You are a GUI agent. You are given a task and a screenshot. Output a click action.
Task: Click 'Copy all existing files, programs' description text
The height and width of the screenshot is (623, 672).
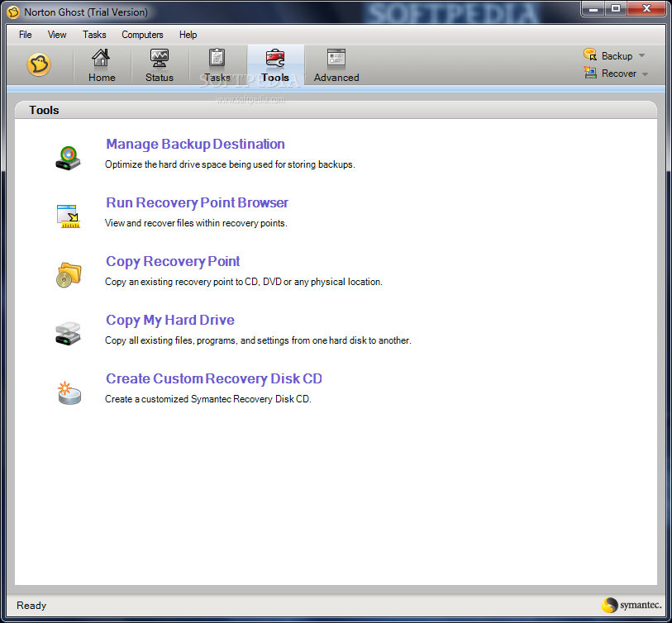(x=258, y=340)
